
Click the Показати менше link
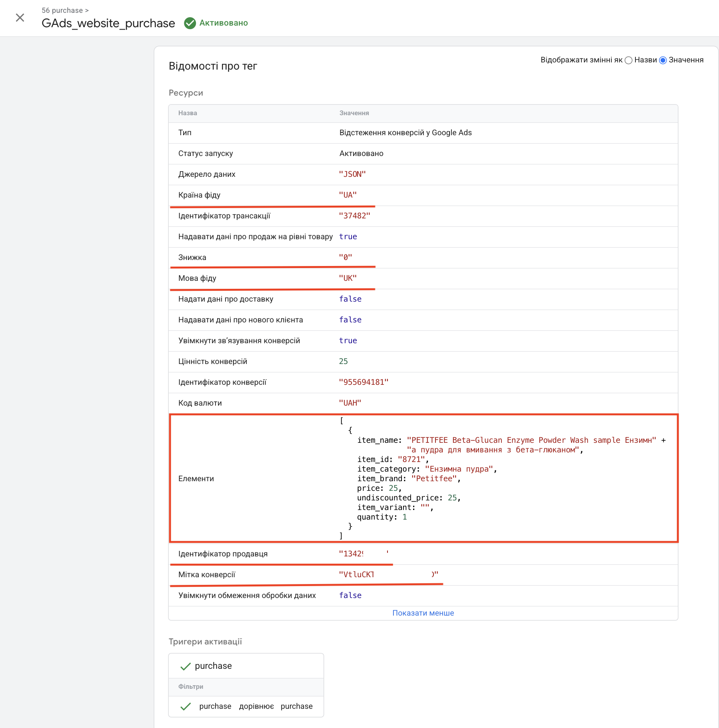coord(423,613)
